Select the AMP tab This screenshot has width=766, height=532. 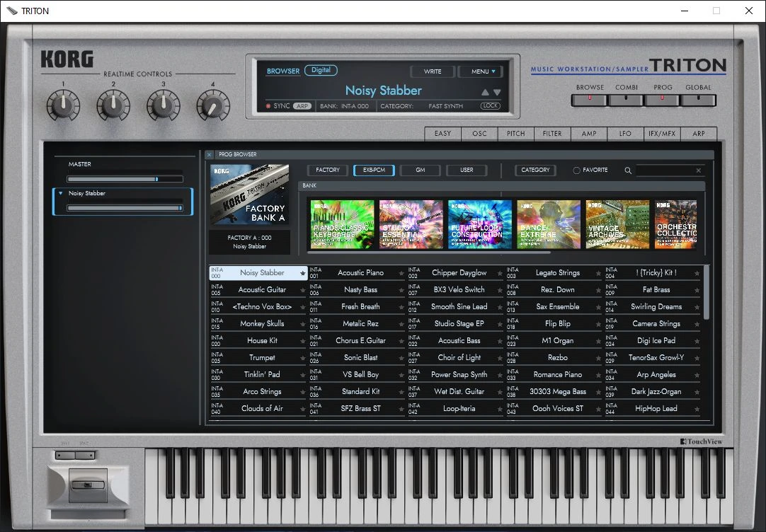[589, 133]
